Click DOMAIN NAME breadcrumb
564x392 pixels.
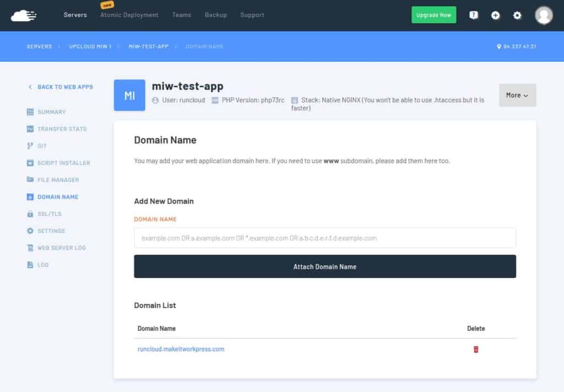(x=205, y=46)
